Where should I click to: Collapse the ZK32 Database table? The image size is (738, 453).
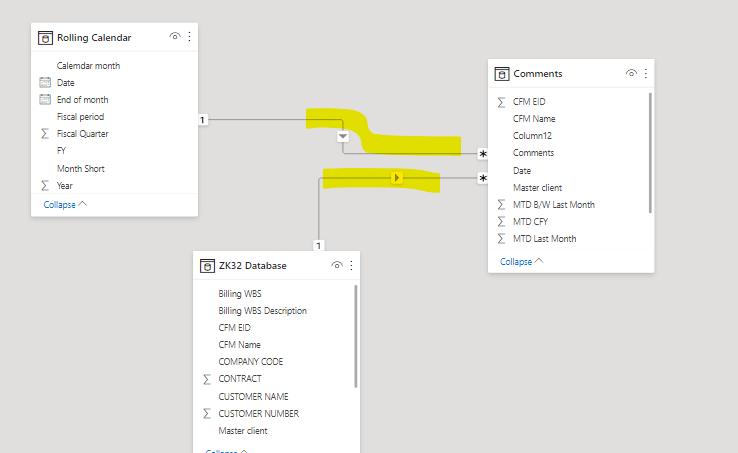(x=226, y=451)
